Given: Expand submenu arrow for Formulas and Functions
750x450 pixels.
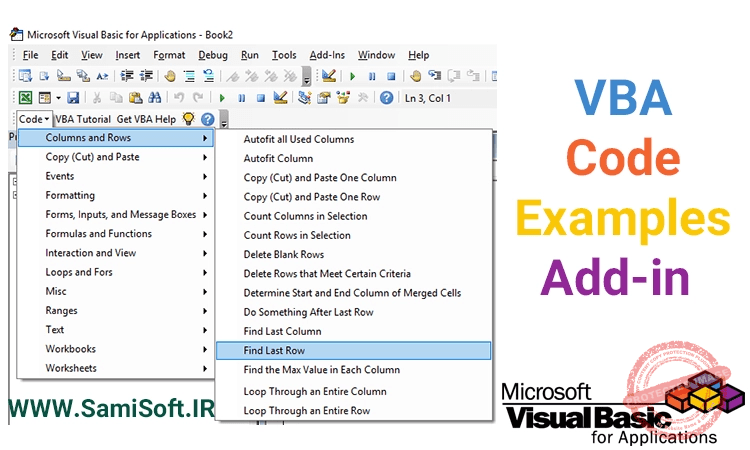Looking at the screenshot, I should 205,234.
